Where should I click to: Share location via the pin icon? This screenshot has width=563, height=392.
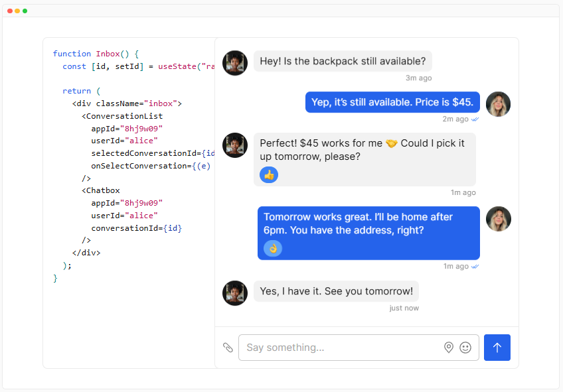[449, 347]
